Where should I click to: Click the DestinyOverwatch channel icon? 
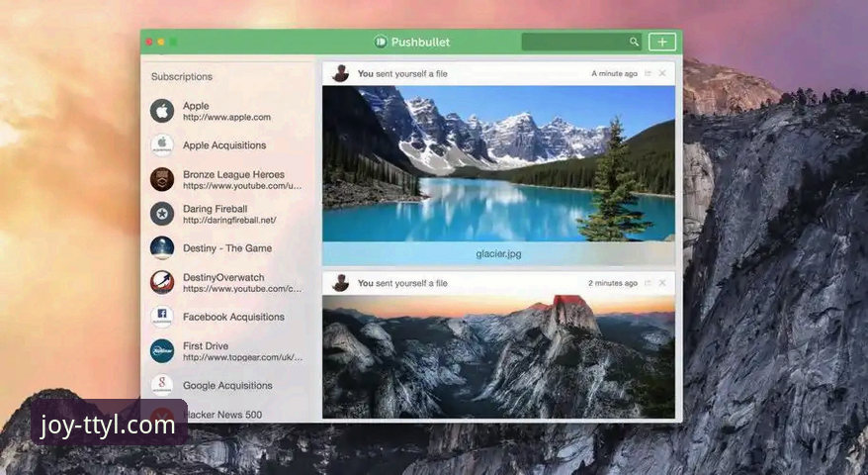point(162,282)
